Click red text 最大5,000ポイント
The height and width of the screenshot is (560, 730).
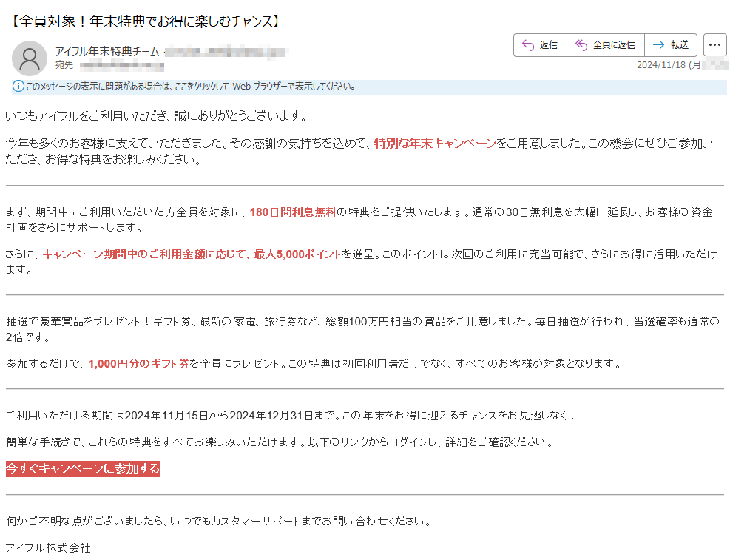click(297, 254)
